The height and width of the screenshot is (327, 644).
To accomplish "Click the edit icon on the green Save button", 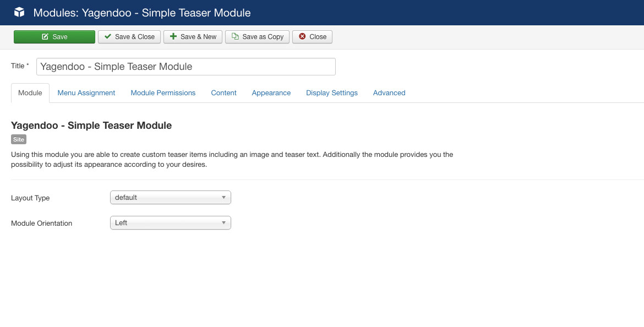I will pyautogui.click(x=45, y=37).
